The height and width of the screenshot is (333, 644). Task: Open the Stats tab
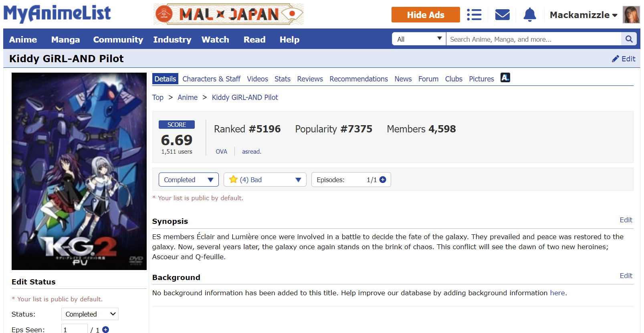[x=283, y=79]
